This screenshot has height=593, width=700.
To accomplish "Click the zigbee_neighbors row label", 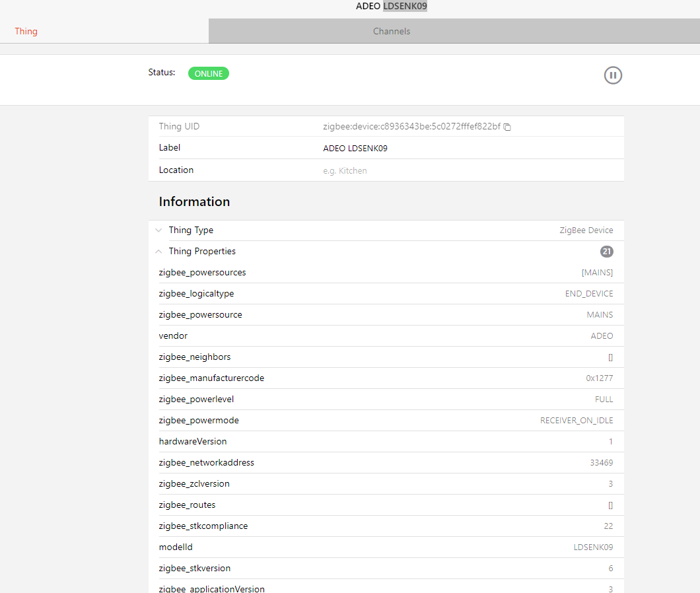I will (x=195, y=357).
